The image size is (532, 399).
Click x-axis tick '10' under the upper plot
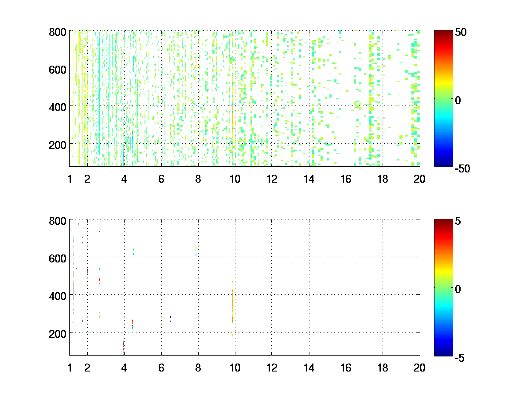(235, 179)
